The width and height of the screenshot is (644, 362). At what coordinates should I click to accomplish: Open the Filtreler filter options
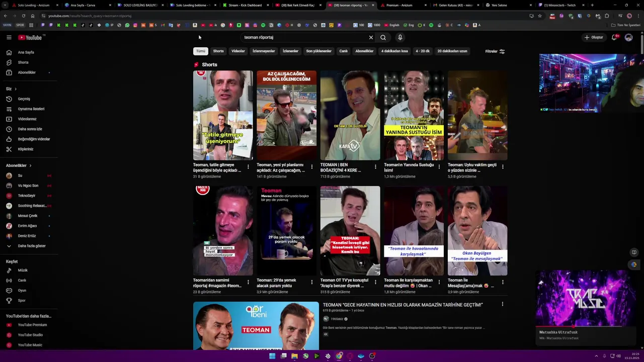495,51
